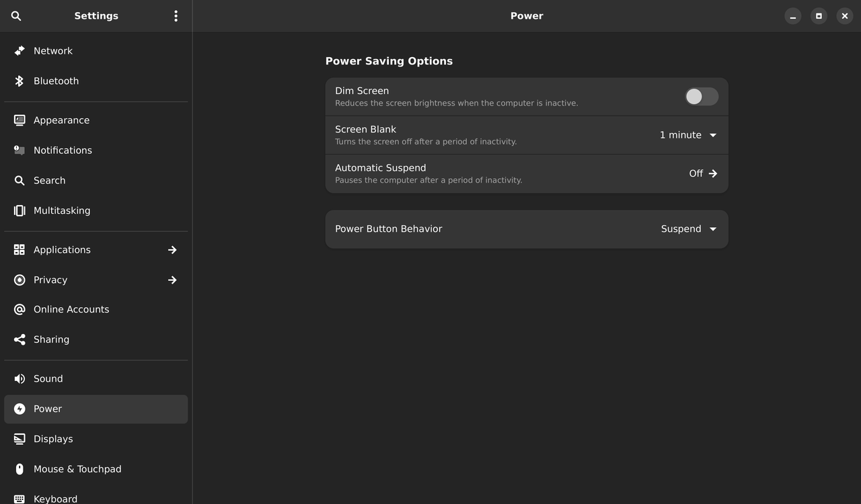Select the Multitasking windows icon
This screenshot has width=861, height=504.
(x=18, y=210)
